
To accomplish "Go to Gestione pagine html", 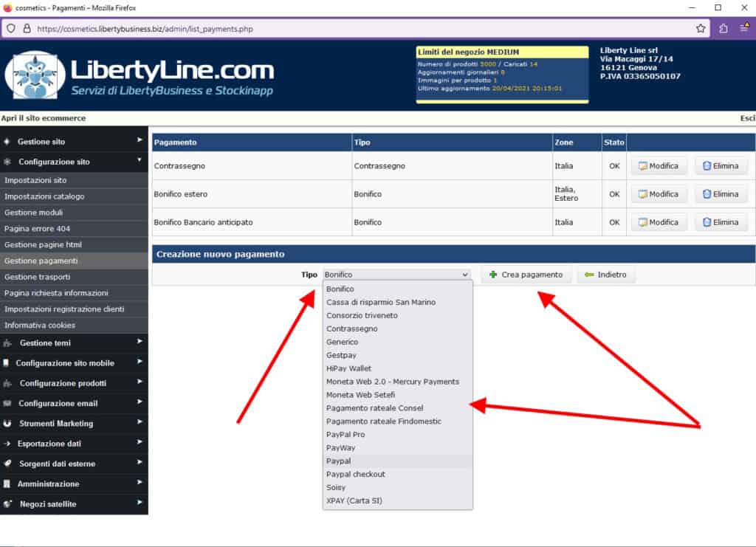I will [75, 245].
